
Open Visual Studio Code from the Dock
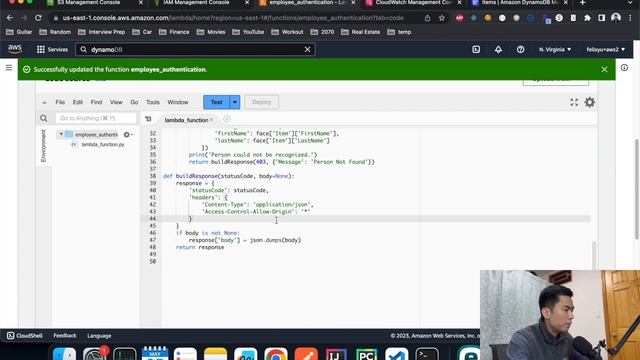pos(397,354)
